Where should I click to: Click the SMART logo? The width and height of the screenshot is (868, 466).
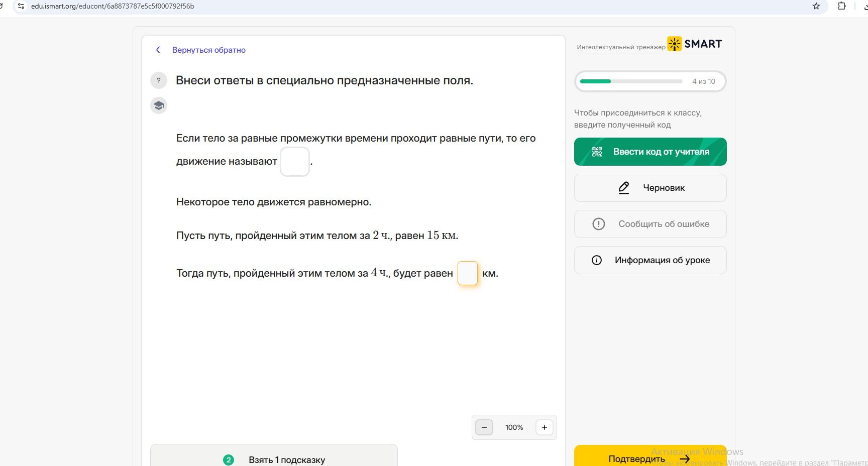click(695, 44)
